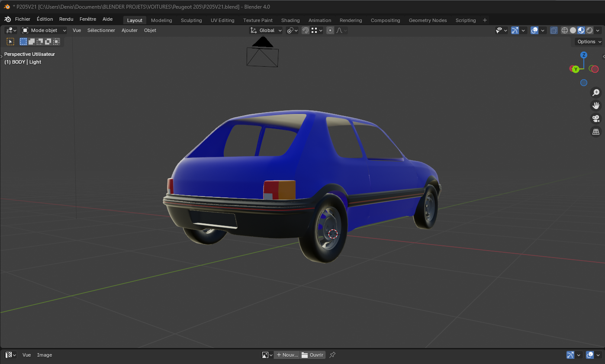Screen dimensions: 605x364
Task: Open the Mode objet interaction mode dropdown
Action: 44,30
